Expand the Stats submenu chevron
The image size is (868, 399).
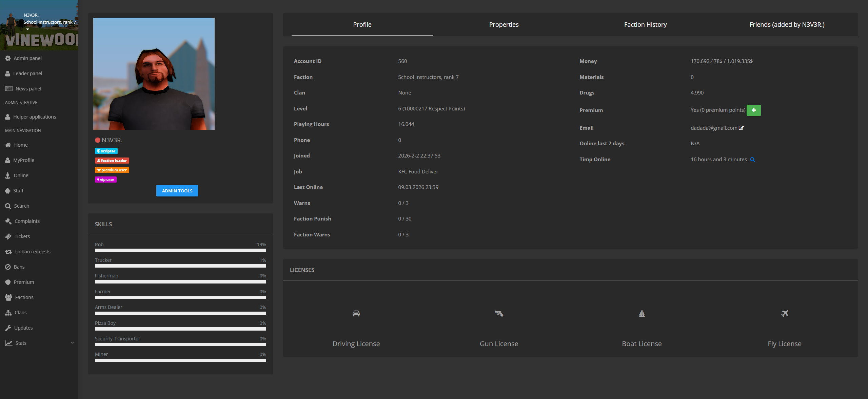coord(72,343)
